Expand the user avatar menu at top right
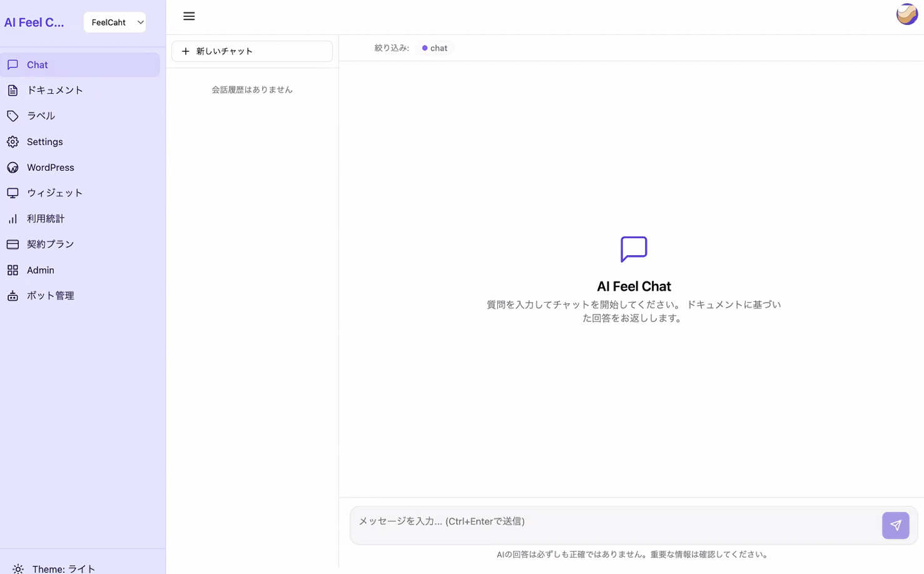Screen dimensions: 924x574 coord(906,13)
